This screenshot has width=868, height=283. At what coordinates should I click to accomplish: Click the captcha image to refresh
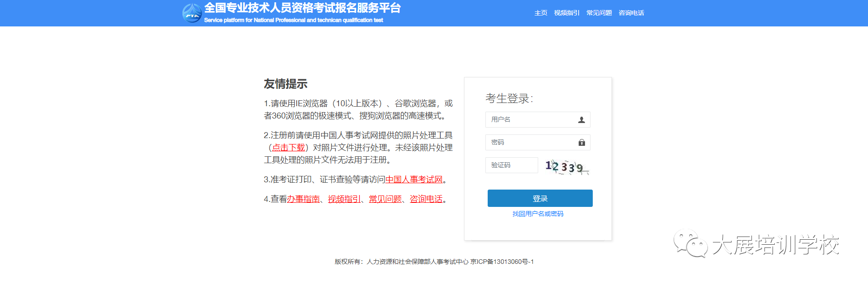(x=566, y=166)
